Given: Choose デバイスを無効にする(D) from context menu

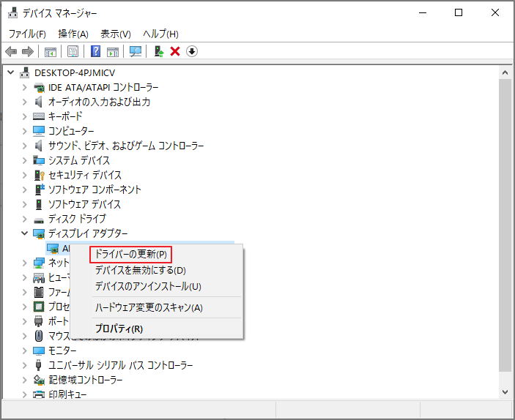Looking at the screenshot, I should click(140, 271).
